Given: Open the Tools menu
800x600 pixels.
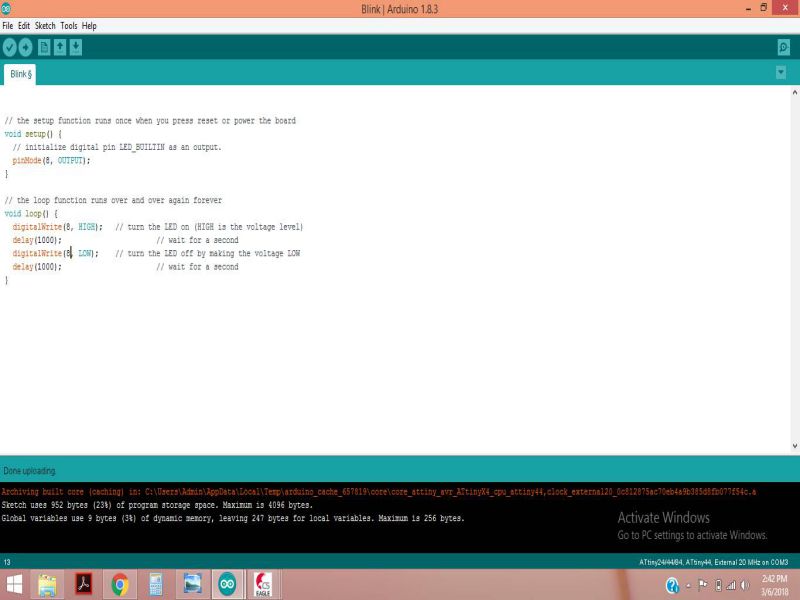Looking at the screenshot, I should pos(69,26).
